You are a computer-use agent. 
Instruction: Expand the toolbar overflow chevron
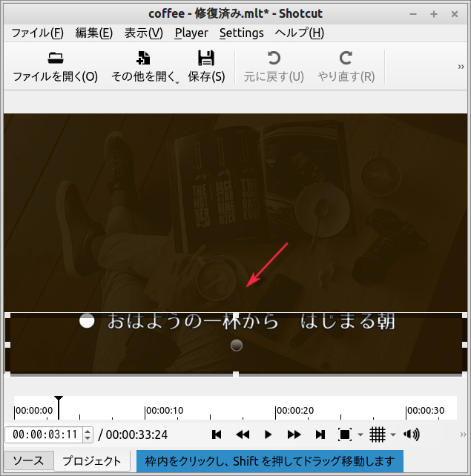coord(461,67)
